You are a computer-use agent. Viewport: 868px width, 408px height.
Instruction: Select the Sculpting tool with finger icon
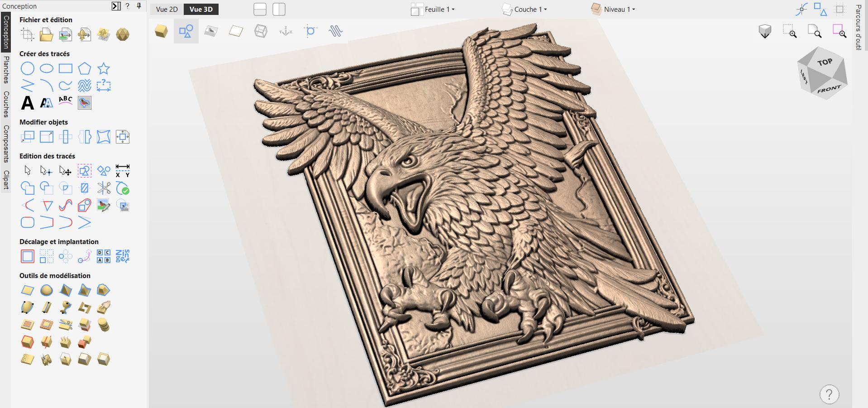[104, 307]
